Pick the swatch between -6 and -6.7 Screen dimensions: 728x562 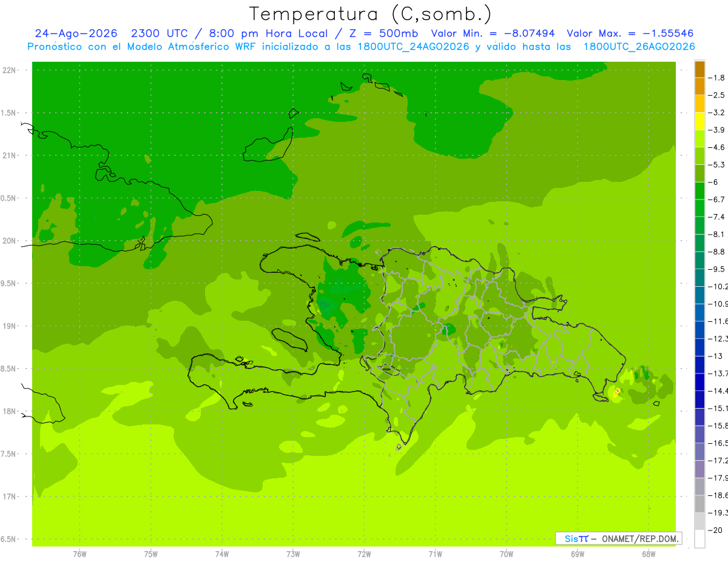(699, 191)
